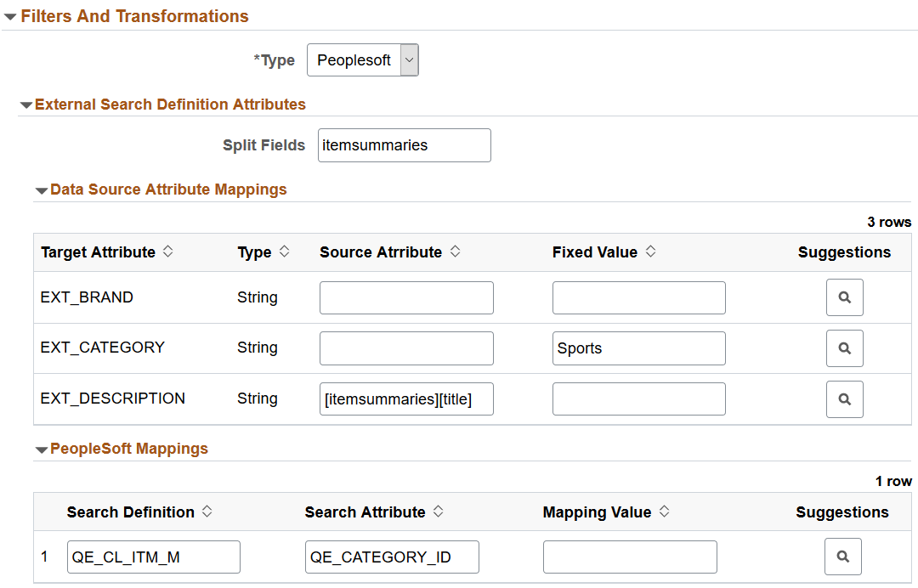Click the suggestions search icon for EXT_CATEGORY
The width and height of the screenshot is (918, 588).
[x=844, y=348]
